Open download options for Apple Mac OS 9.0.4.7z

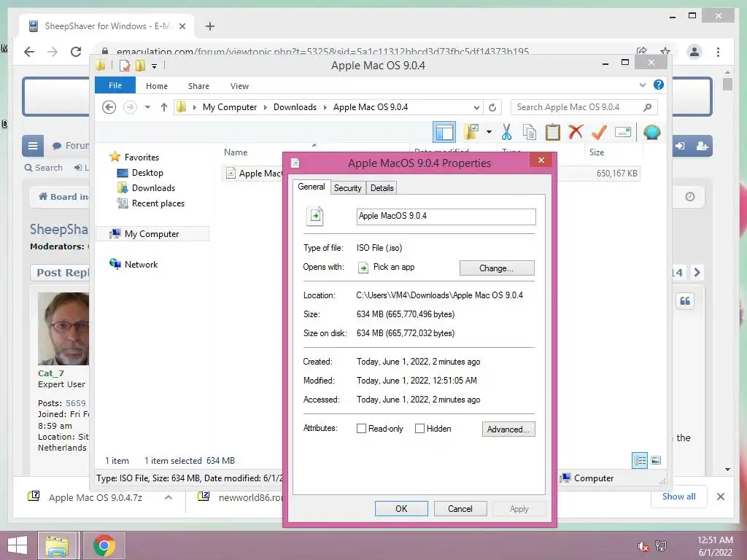pyautogui.click(x=169, y=497)
